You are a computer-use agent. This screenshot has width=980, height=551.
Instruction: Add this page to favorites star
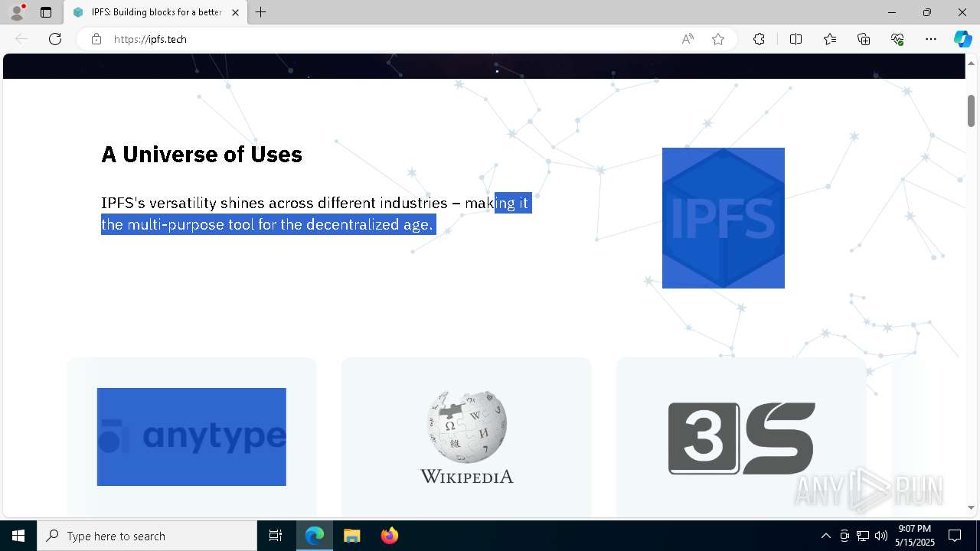tap(718, 39)
